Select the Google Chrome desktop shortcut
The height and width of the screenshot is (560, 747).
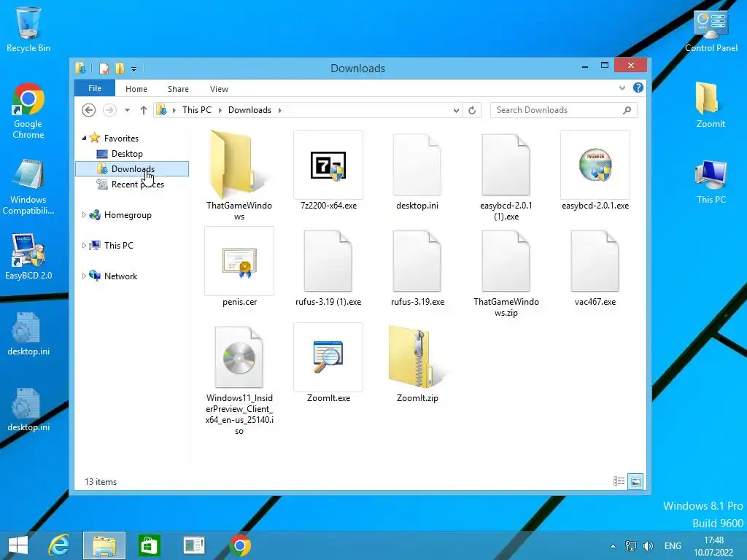28,111
